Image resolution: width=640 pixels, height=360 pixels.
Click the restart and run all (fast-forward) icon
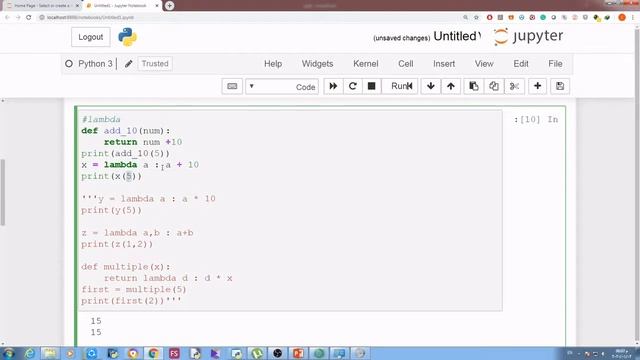click(x=333, y=86)
